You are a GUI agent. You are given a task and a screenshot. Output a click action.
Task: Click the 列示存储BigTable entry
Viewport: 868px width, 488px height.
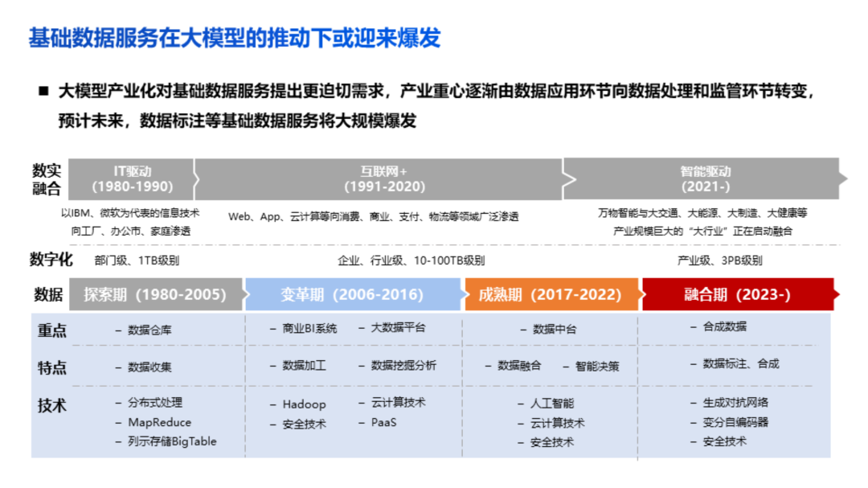171,441
